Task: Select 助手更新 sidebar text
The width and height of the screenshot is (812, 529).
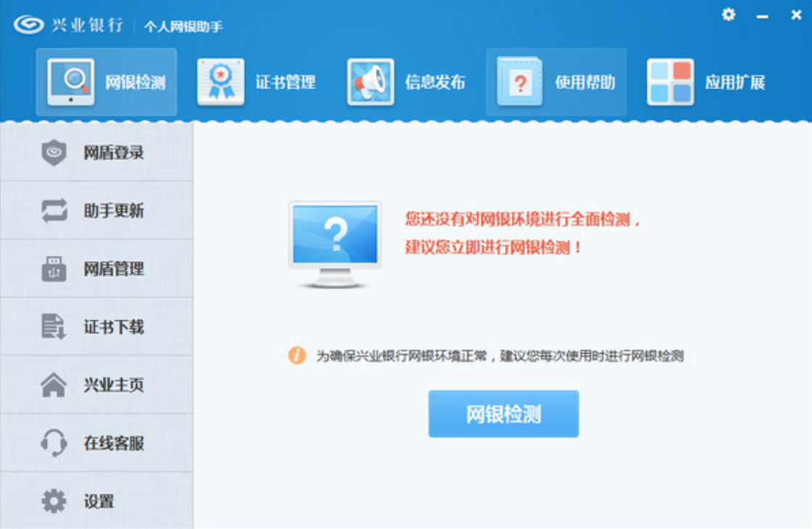Action: point(114,211)
